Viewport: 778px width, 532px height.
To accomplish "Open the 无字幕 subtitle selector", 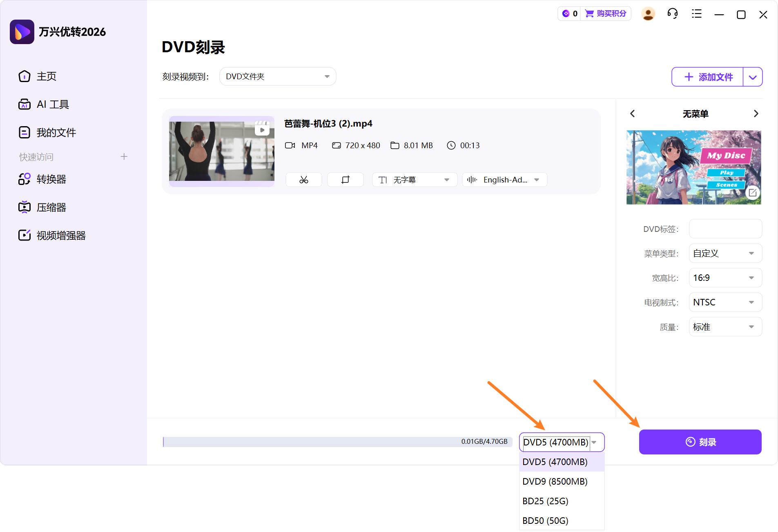I will [414, 179].
